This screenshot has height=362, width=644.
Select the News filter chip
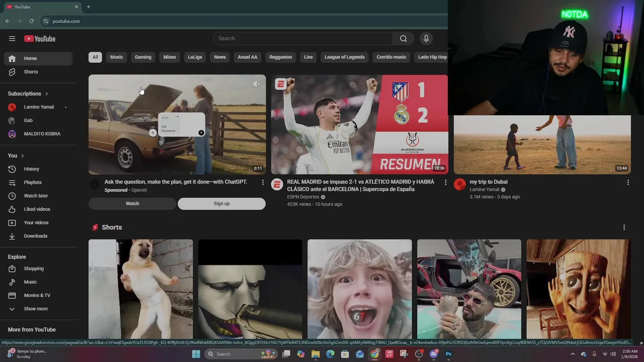(220, 57)
